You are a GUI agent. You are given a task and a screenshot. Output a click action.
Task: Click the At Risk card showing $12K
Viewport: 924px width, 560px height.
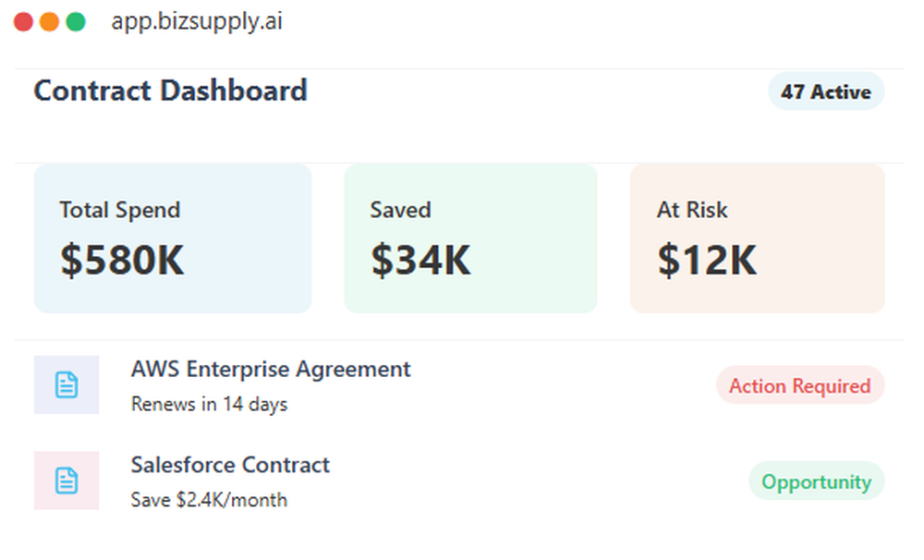tap(758, 238)
